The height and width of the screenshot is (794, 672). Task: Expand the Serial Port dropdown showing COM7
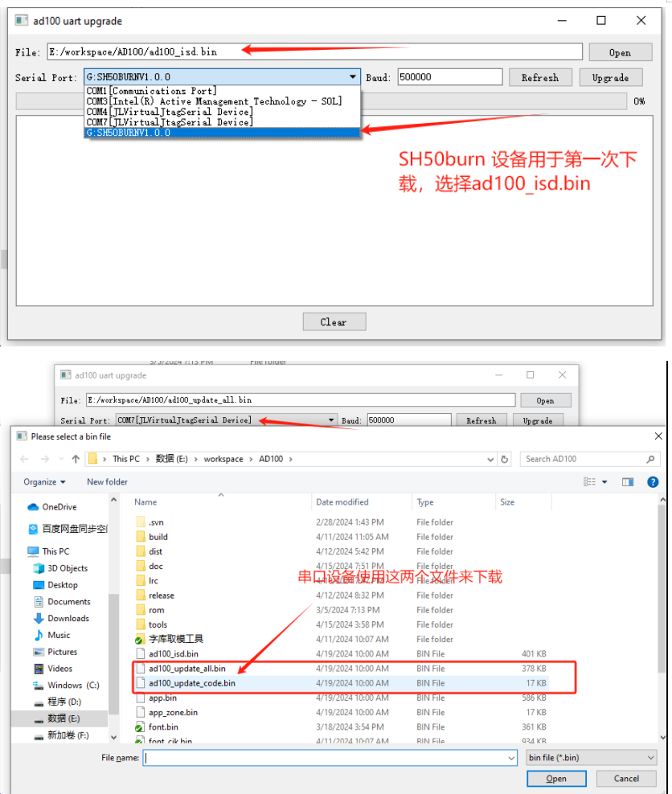[x=227, y=420]
